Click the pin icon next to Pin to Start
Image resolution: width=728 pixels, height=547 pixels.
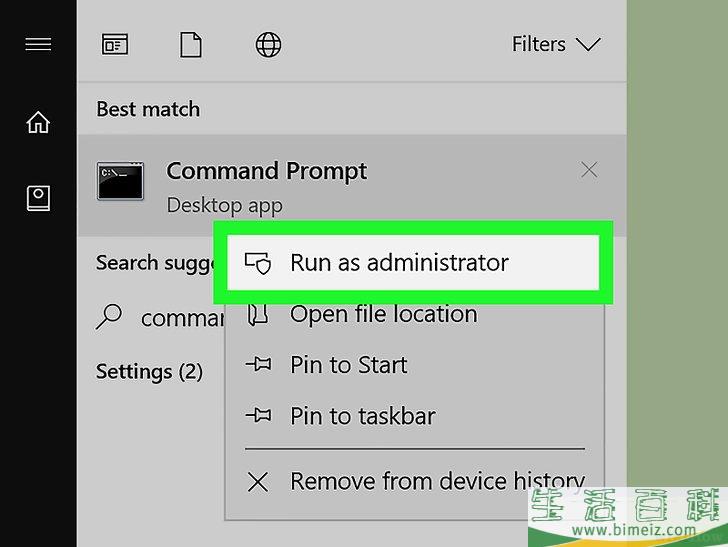click(259, 364)
